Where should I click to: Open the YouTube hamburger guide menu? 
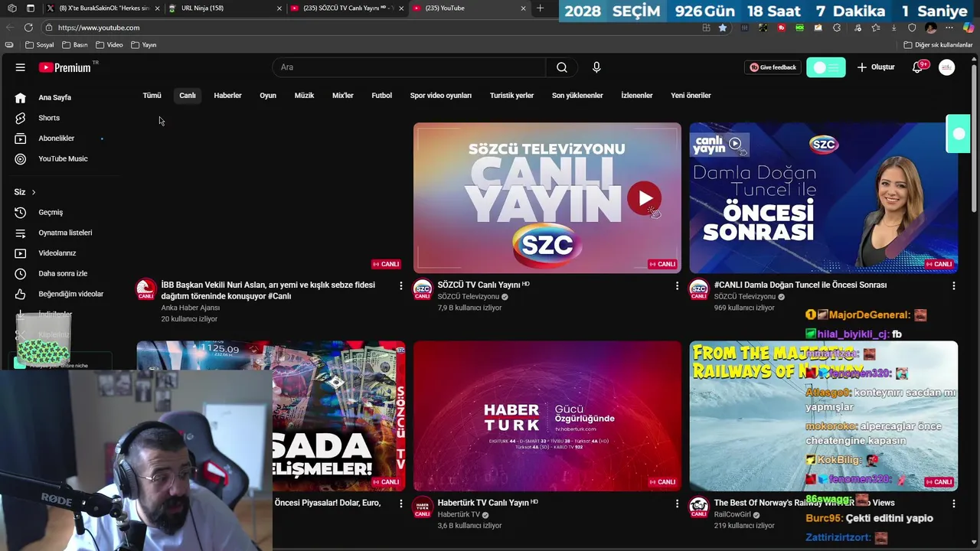[x=21, y=67]
